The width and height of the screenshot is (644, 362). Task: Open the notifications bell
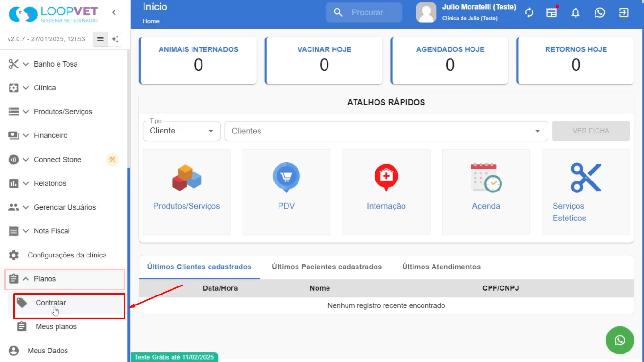coord(576,13)
